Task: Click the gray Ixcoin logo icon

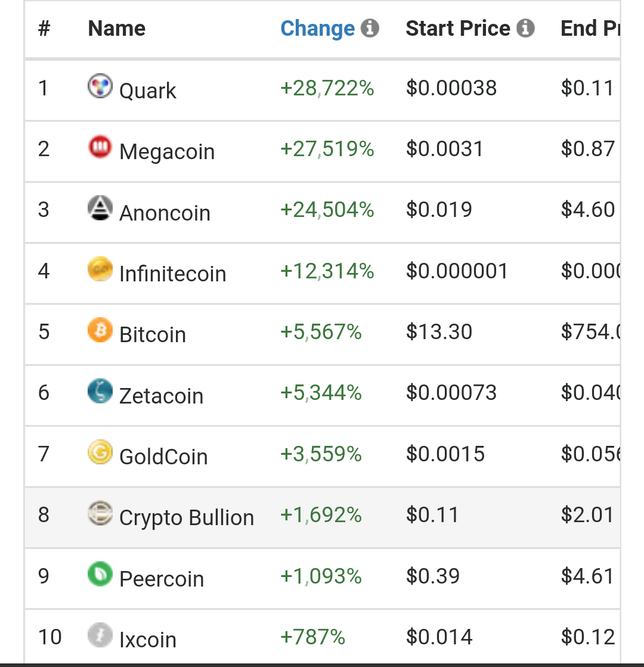Action: 100,635
